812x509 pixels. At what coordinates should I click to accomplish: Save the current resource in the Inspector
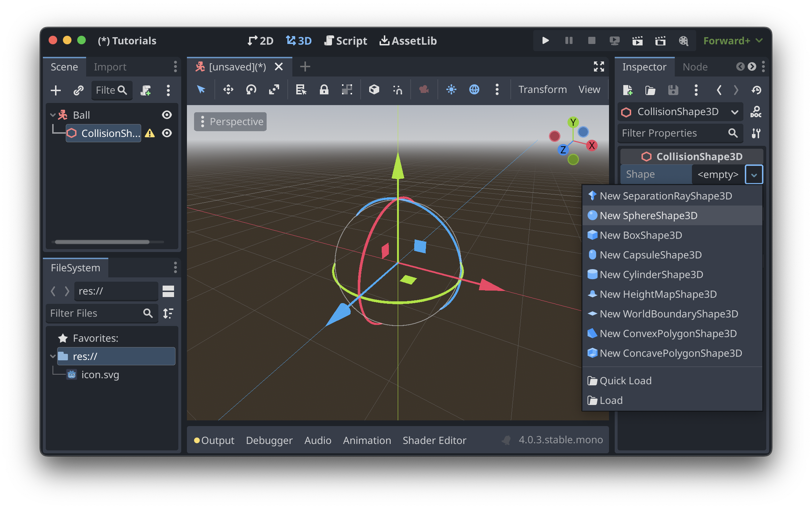(x=673, y=90)
